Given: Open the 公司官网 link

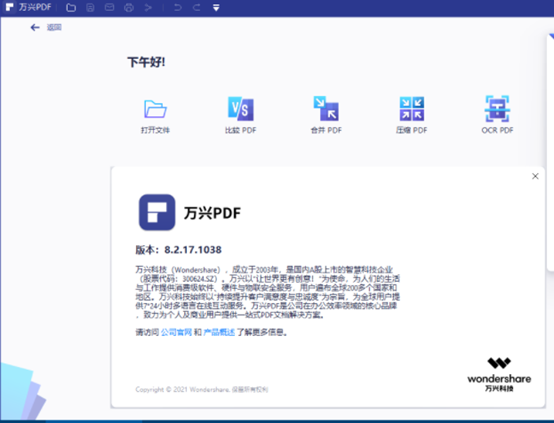Looking at the screenshot, I should point(176,332).
